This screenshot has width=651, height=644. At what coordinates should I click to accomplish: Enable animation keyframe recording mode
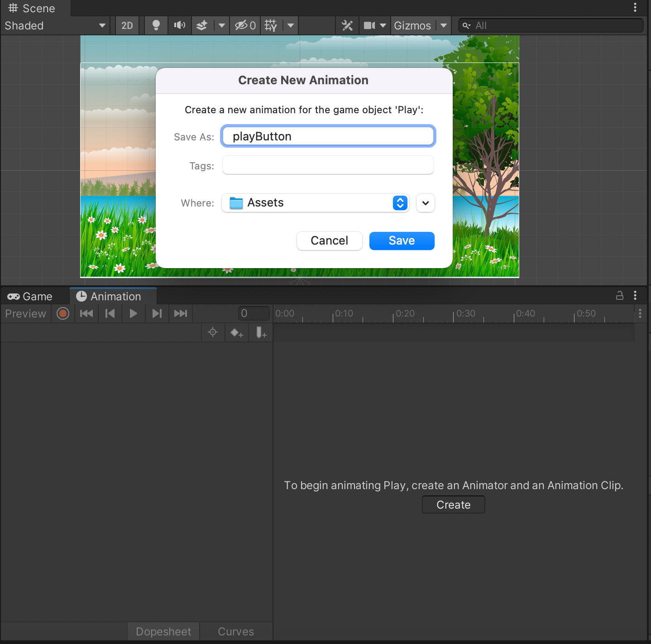63,313
